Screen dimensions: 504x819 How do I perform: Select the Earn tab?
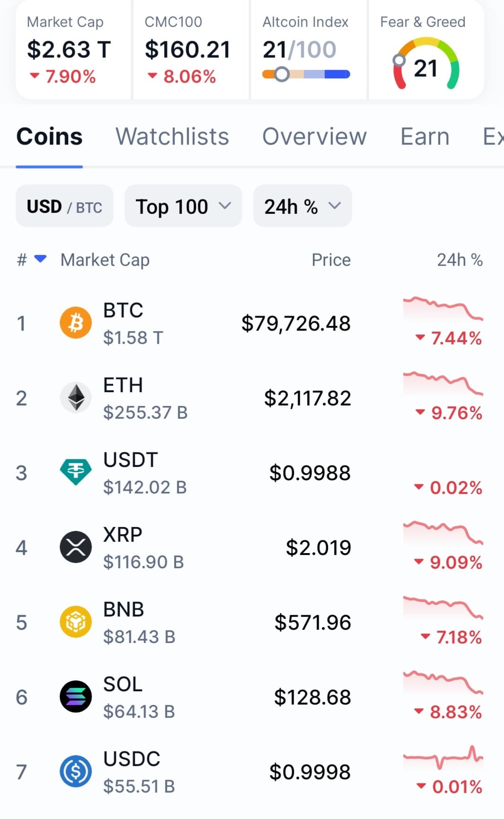click(x=424, y=137)
